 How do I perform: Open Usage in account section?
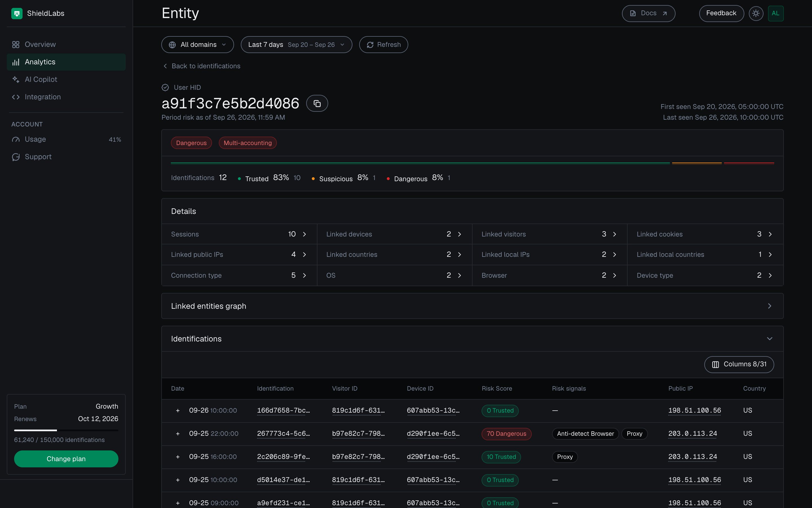[x=66, y=139]
